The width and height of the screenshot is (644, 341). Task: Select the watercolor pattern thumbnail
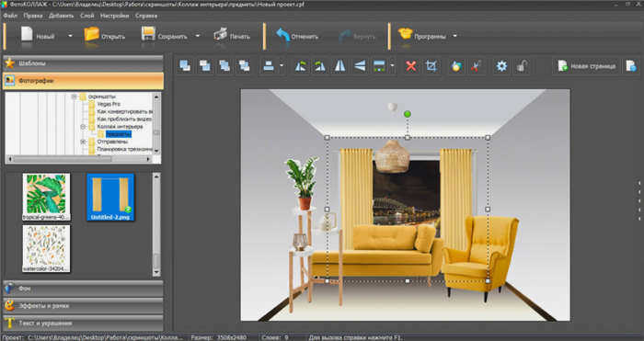[x=46, y=249]
